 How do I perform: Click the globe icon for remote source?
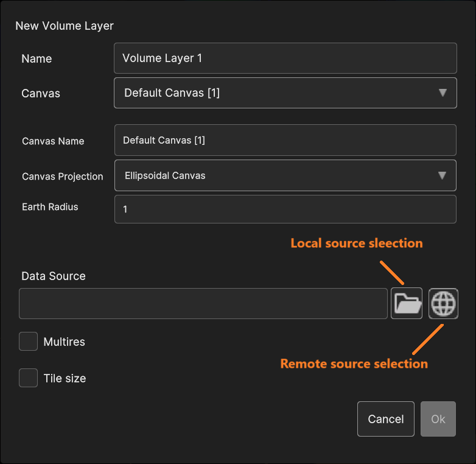443,303
